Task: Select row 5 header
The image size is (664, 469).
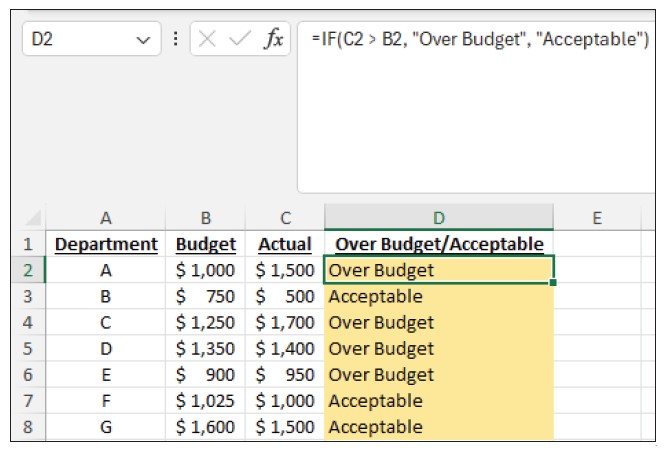Action: (28, 348)
